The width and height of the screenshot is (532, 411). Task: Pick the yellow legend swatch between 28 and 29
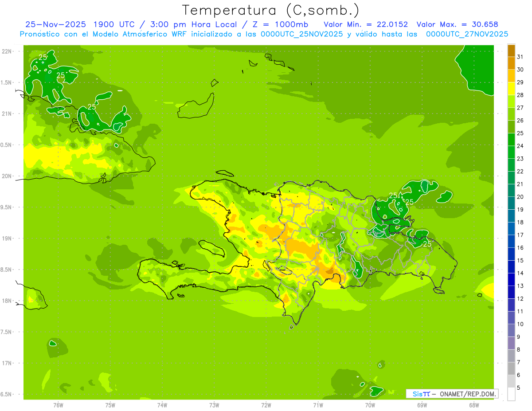coord(511,89)
